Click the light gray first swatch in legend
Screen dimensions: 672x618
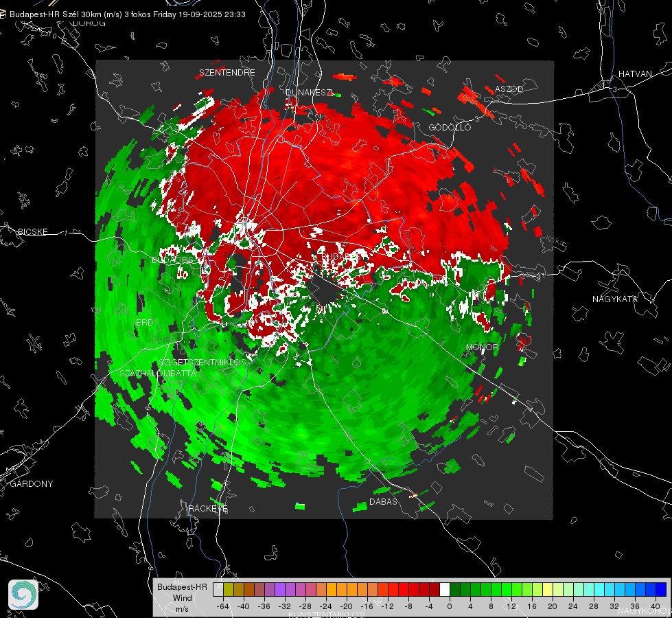218,590
